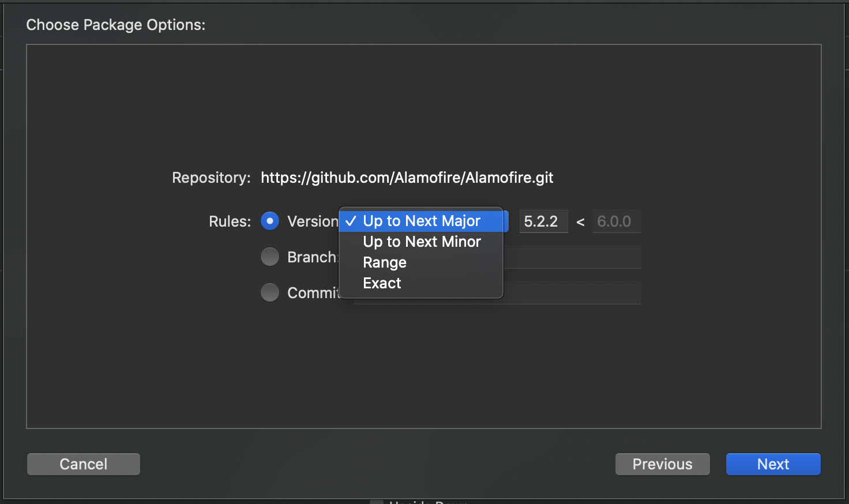
Task: Proceed with the Next button
Action: 773,464
